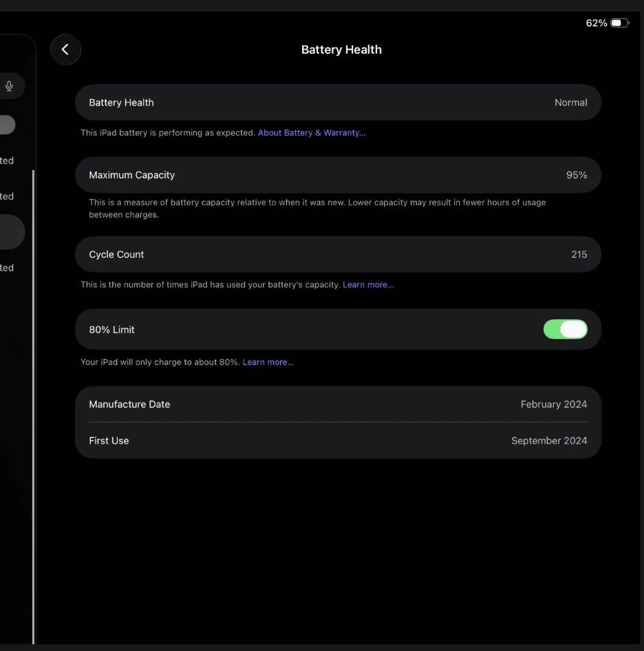Viewport: 644px width, 651px height.
Task: Click the First Use row
Action: [338, 441]
